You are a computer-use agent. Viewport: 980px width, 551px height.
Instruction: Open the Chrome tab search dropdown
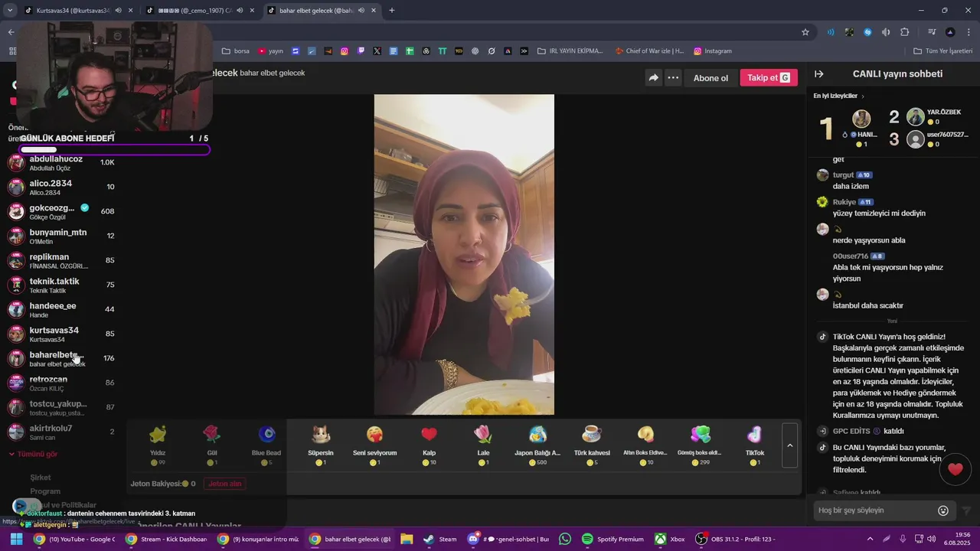10,11
